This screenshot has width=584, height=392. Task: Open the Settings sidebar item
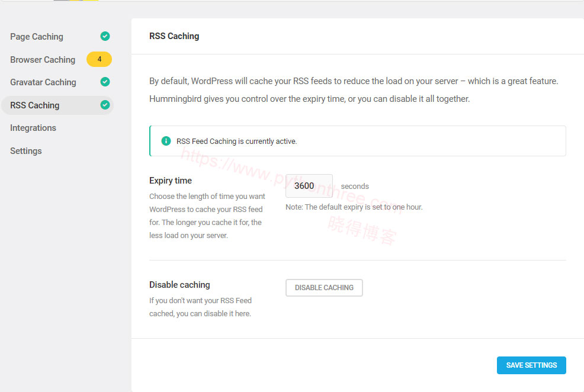(25, 151)
